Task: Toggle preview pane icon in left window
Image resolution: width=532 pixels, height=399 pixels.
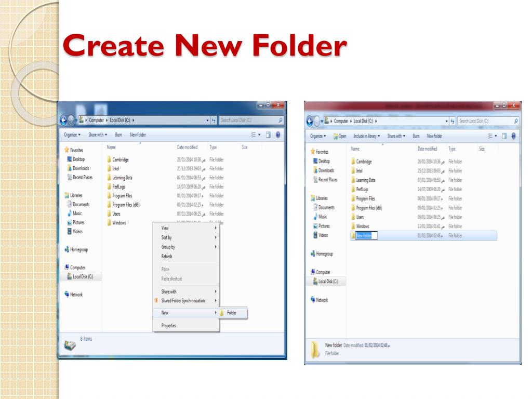Action: pyautogui.click(x=269, y=135)
